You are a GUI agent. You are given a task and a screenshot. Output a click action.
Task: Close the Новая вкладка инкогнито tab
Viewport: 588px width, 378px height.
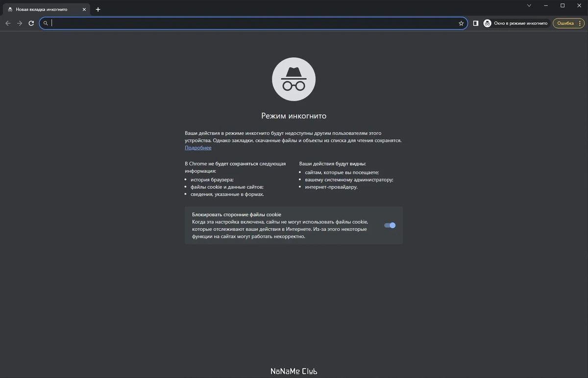tap(84, 9)
